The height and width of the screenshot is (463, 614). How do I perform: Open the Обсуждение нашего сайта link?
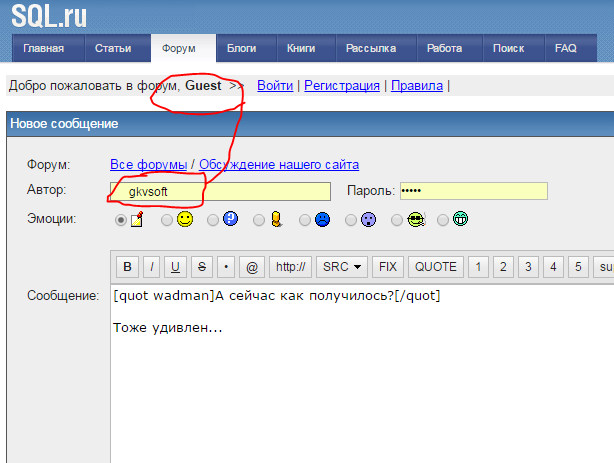coord(279,165)
